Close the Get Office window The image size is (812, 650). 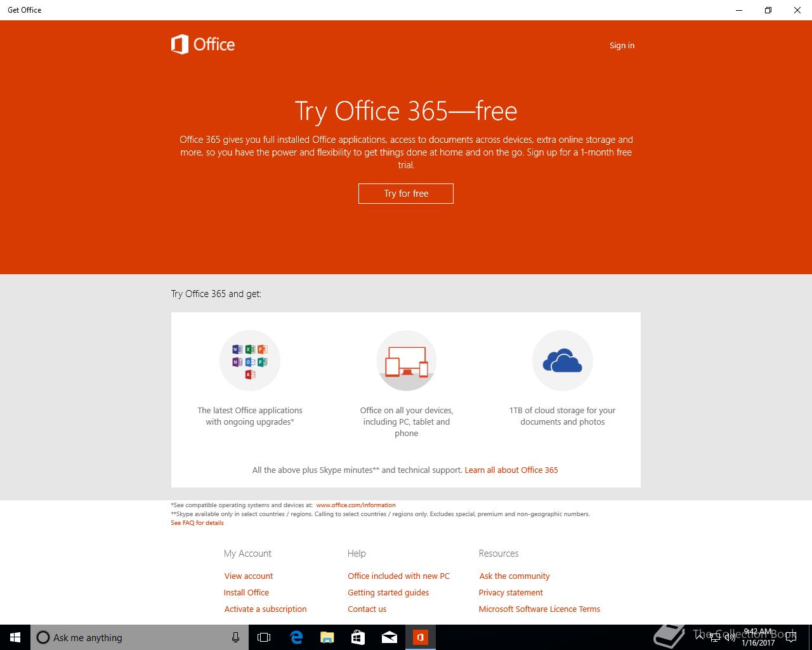tap(797, 10)
